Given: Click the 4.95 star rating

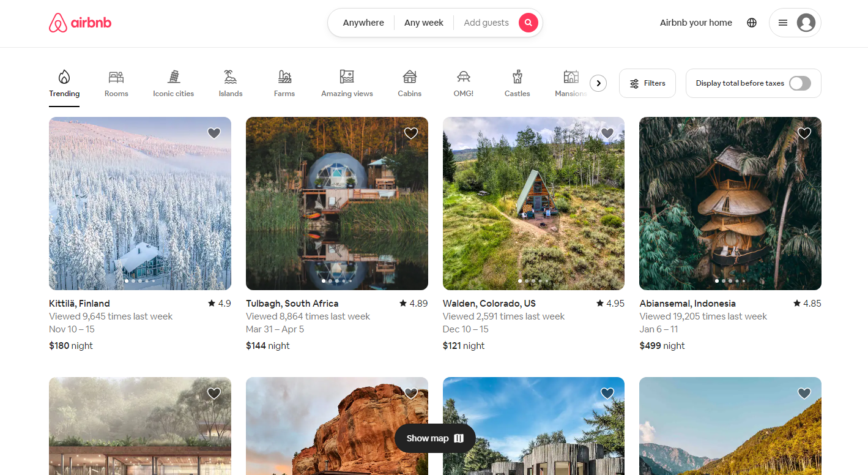Looking at the screenshot, I should click(x=610, y=304).
